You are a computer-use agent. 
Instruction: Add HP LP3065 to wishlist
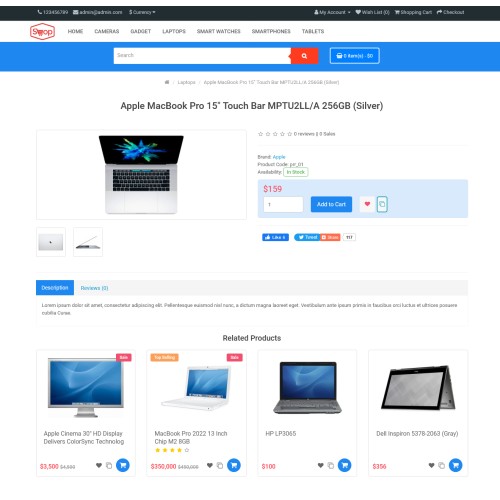pyautogui.click(x=320, y=465)
